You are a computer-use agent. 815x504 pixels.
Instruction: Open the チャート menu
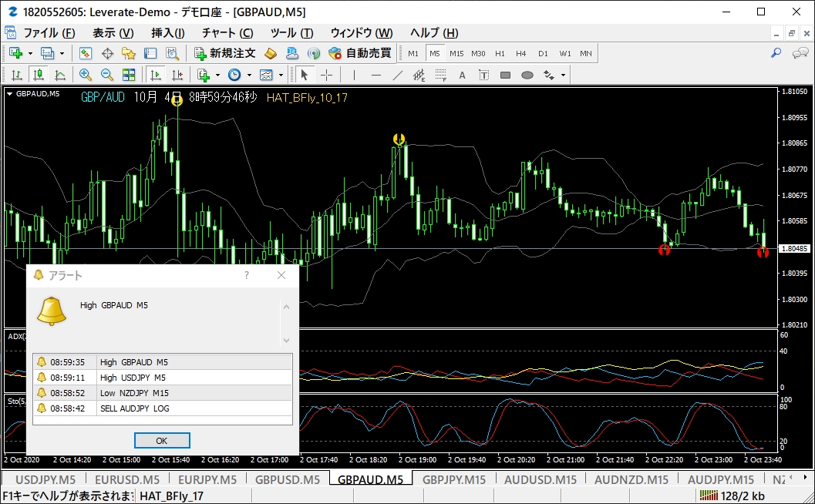(x=227, y=33)
